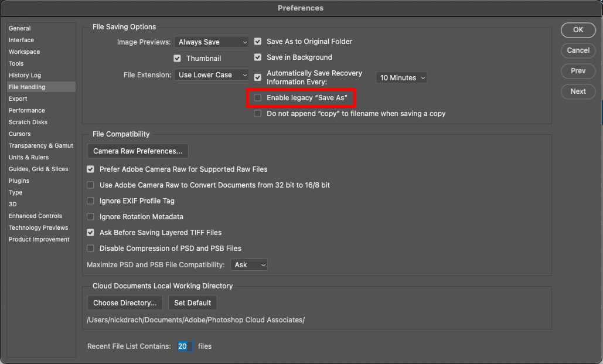Open the PSB compatibility "Ask" dropdown

[x=248, y=264]
